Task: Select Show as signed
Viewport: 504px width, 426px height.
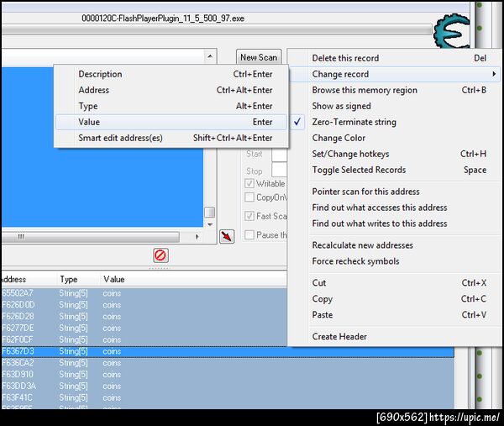Action: [x=395, y=106]
